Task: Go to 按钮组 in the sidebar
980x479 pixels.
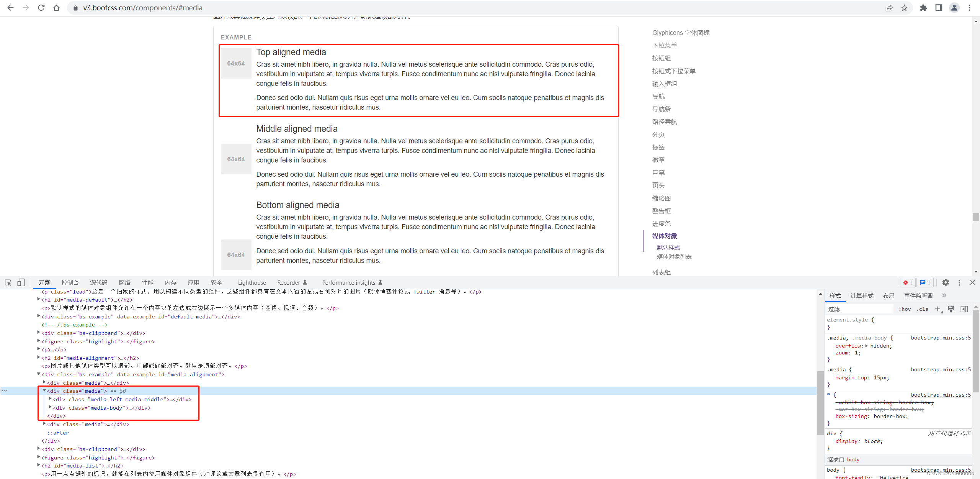Action: 661,58
